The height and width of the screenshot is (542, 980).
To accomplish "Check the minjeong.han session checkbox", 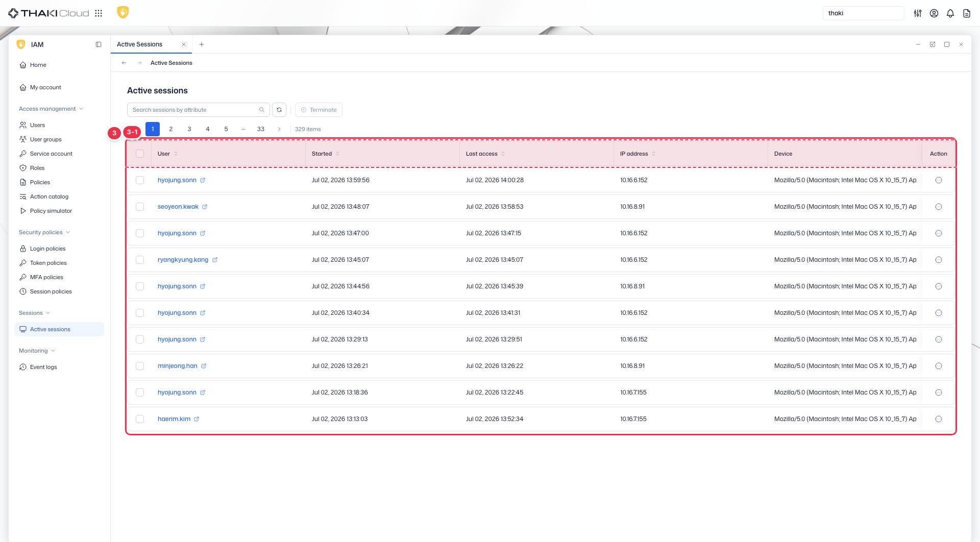I will [x=140, y=366].
